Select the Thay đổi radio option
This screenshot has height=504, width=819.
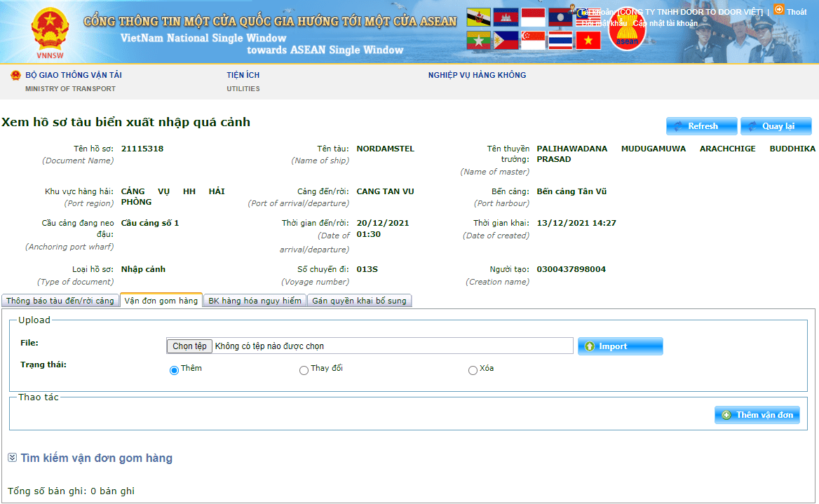tap(304, 370)
